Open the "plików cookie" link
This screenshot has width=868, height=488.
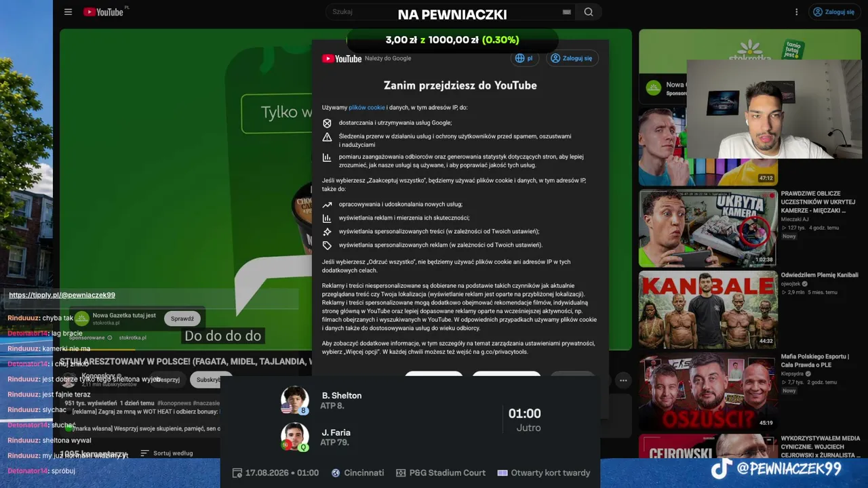pyautogui.click(x=367, y=107)
